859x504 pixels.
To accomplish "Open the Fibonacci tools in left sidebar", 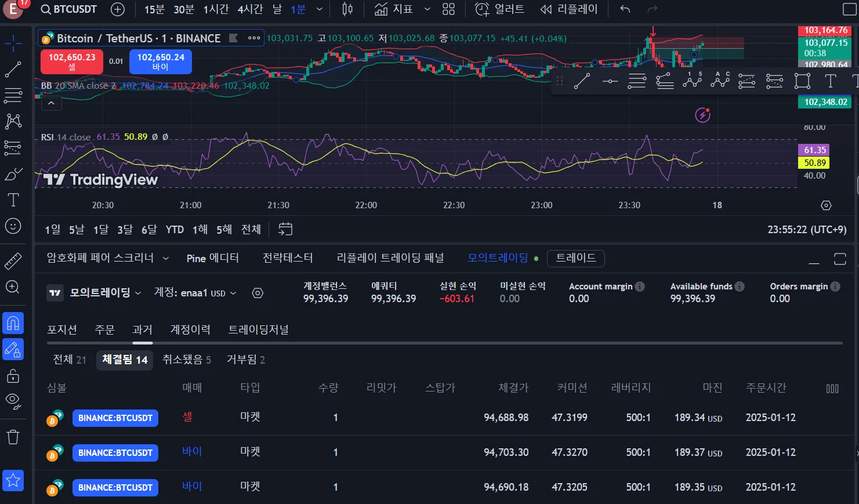I will tap(13, 95).
